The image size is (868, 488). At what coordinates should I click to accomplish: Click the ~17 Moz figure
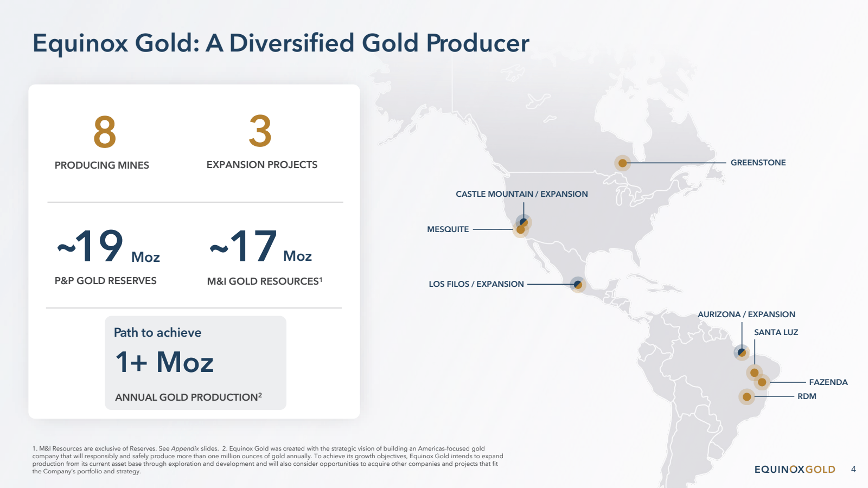tap(261, 246)
